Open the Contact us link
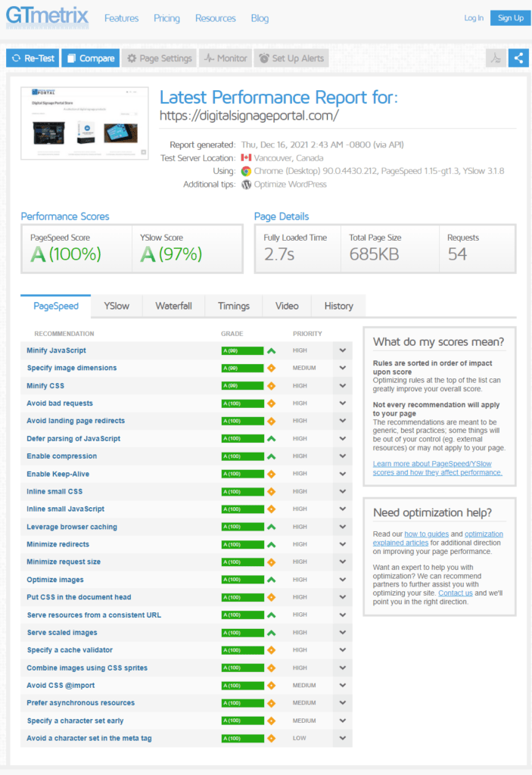The height and width of the screenshot is (775, 532). point(456,593)
